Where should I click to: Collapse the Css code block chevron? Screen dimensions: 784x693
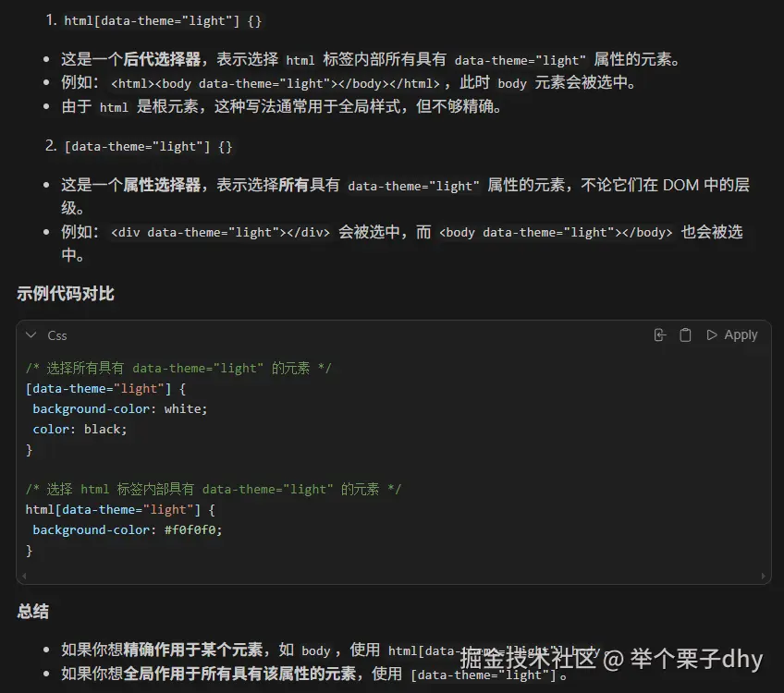click(x=31, y=335)
